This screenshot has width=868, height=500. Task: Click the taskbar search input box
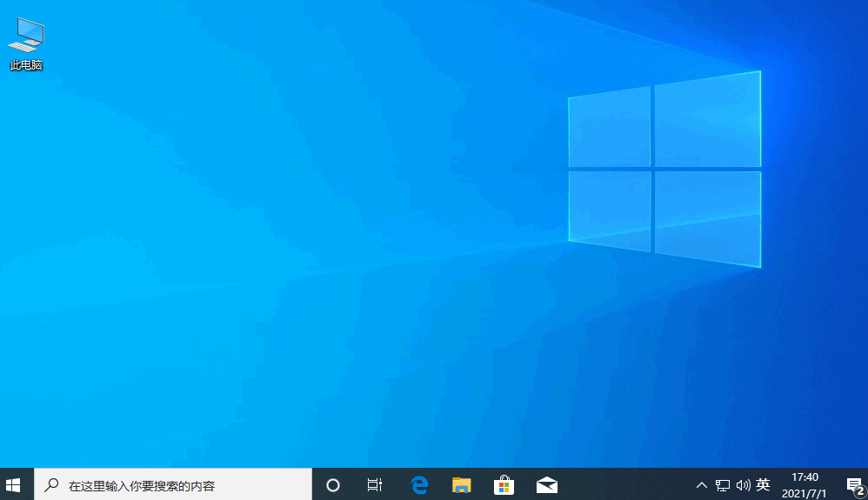[174, 485]
